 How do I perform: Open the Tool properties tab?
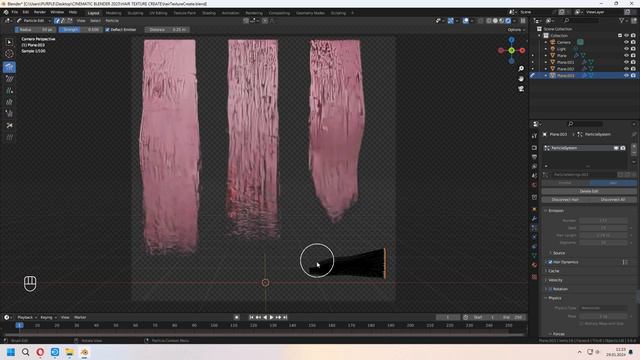point(534,136)
